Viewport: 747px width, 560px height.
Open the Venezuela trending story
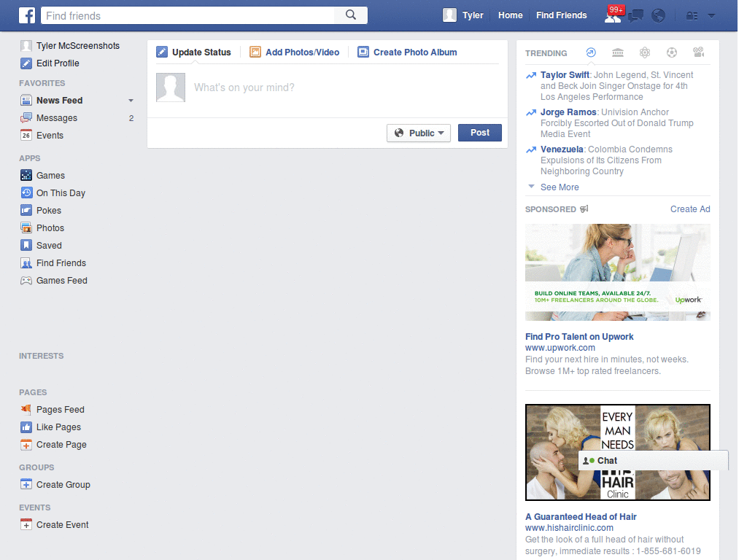pyautogui.click(x=562, y=149)
